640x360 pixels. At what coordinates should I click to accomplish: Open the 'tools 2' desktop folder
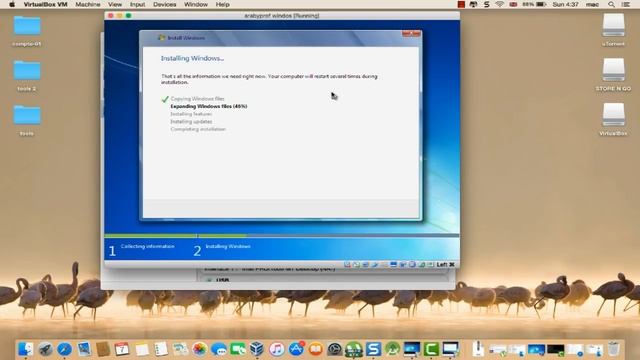pyautogui.click(x=27, y=76)
